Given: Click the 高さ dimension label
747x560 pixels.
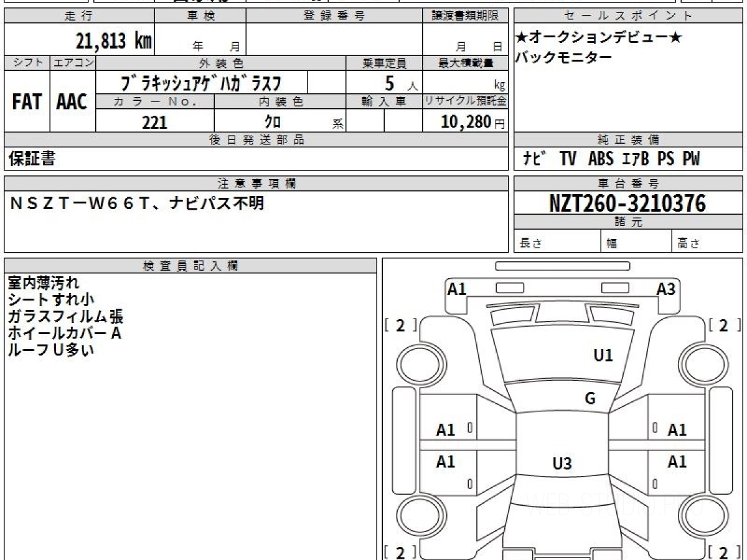Looking at the screenshot, I should tap(688, 244).
